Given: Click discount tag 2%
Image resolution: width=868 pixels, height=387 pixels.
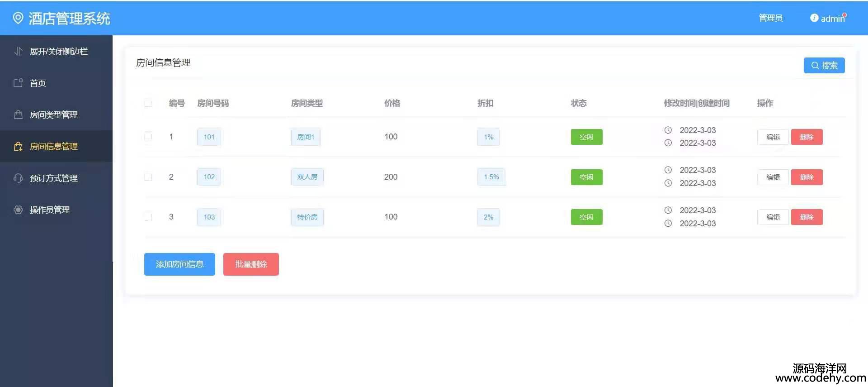Looking at the screenshot, I should tap(488, 217).
